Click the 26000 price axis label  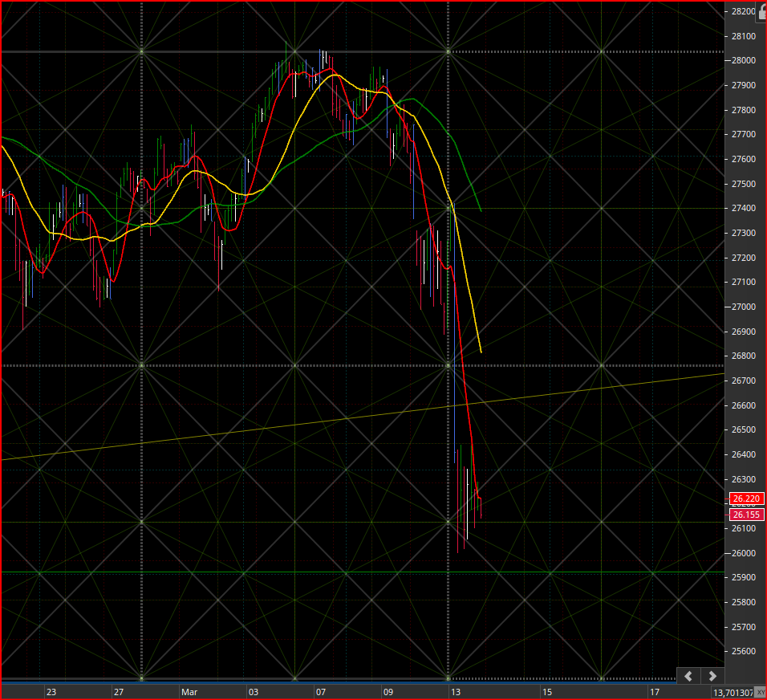point(744,553)
